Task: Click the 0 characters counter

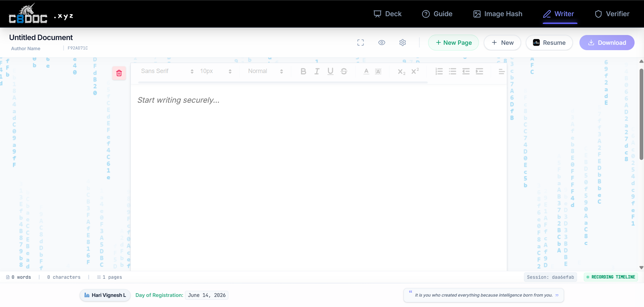Action: click(64, 277)
